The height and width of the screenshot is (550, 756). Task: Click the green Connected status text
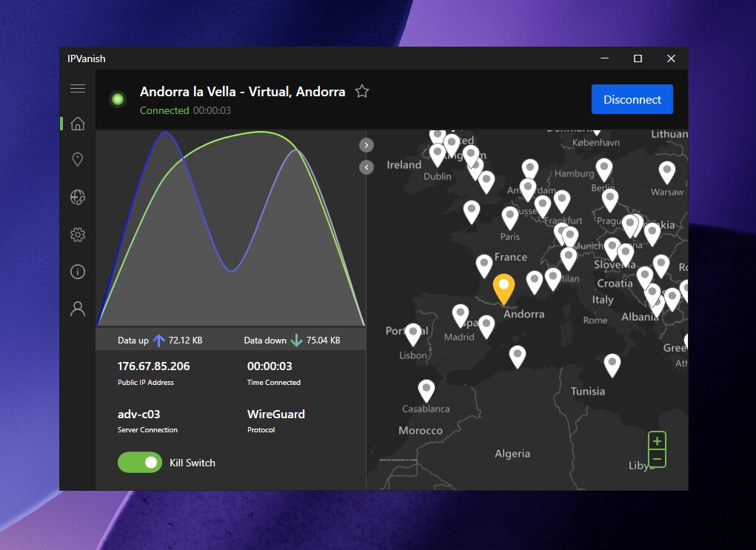(x=164, y=110)
